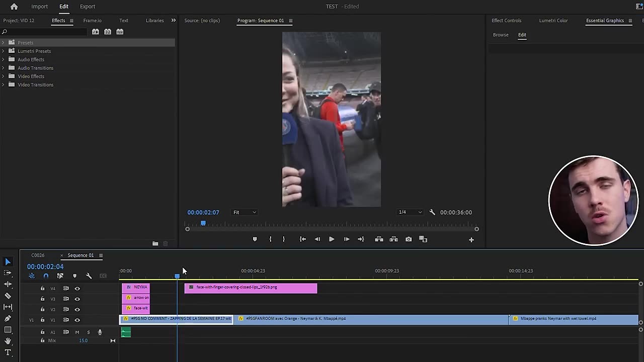Viewport: 644px width, 362px height.
Task: Step back one frame
Action: [317, 239]
